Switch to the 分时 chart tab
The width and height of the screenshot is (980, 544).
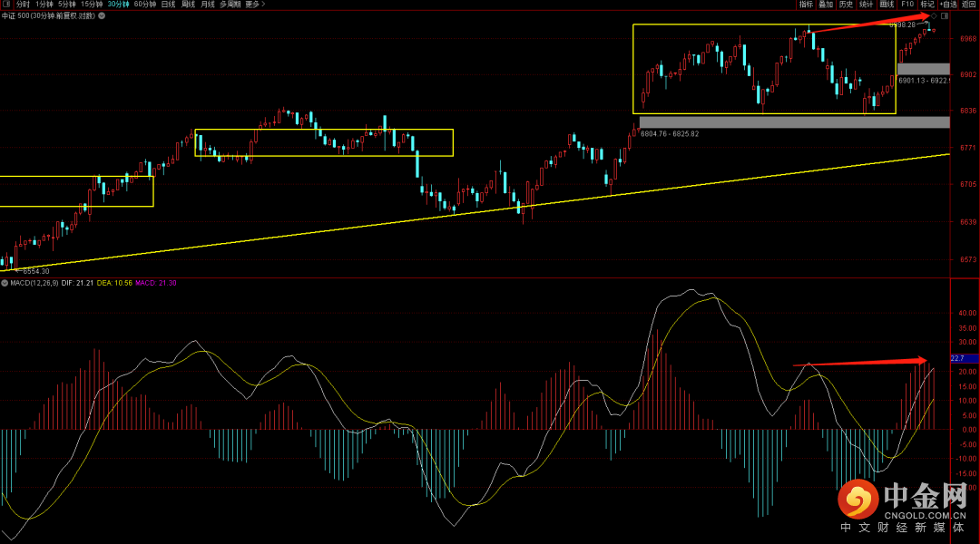[23, 5]
